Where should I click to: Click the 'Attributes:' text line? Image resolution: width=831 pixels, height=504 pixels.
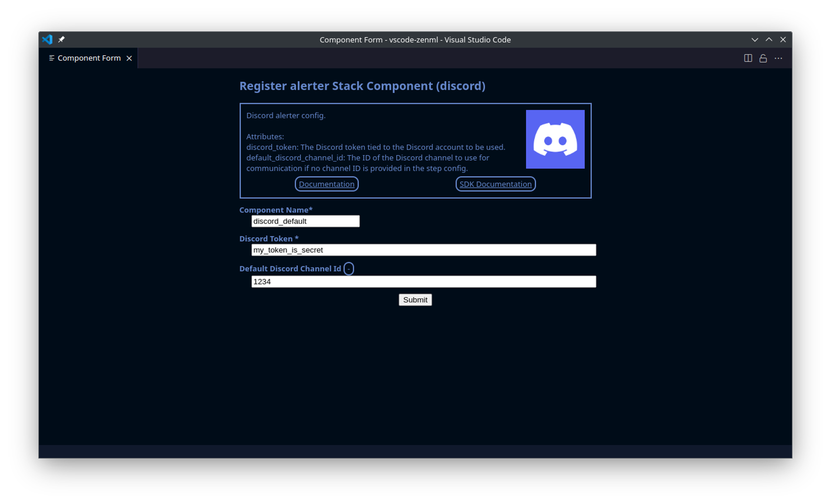pos(265,136)
